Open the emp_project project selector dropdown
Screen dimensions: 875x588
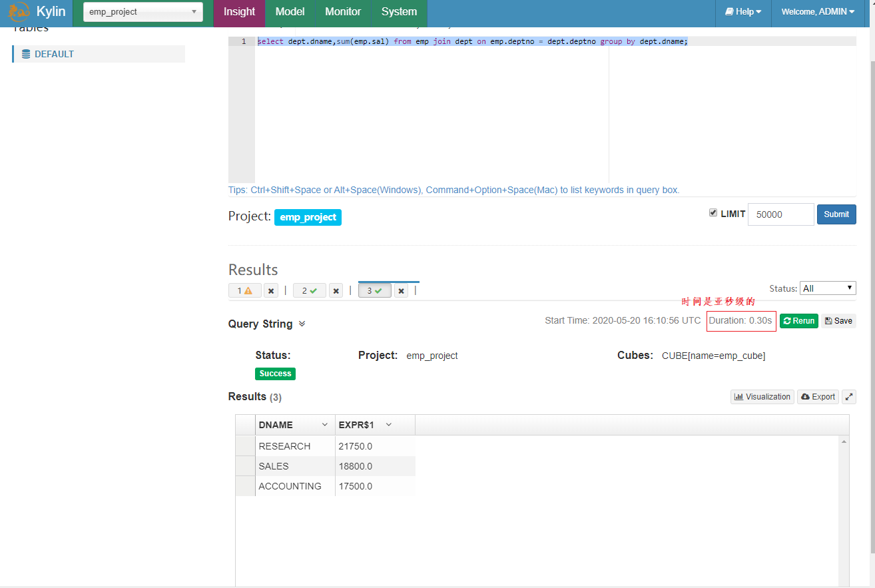click(143, 12)
